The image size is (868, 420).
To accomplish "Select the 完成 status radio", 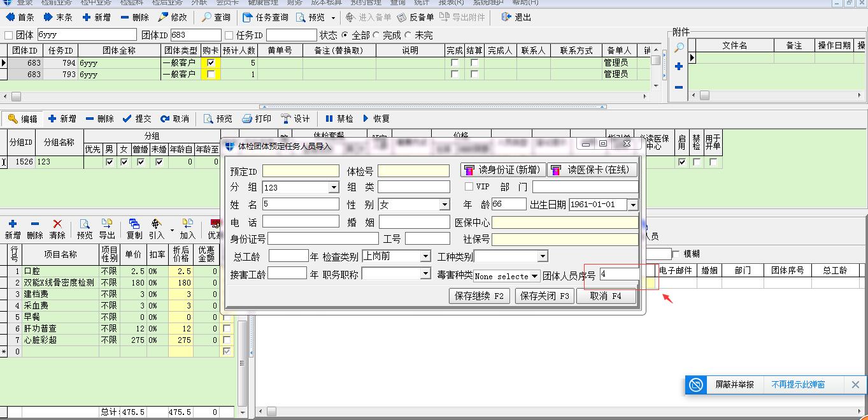I will pos(376,35).
